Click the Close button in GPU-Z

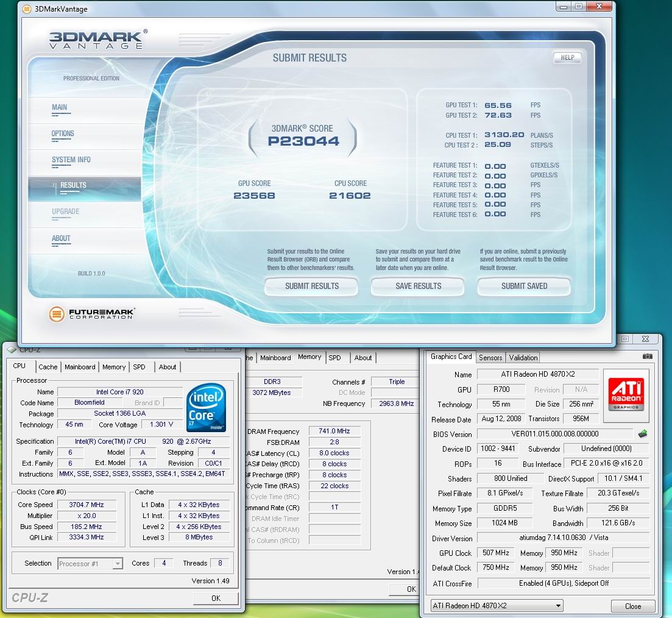click(633, 606)
